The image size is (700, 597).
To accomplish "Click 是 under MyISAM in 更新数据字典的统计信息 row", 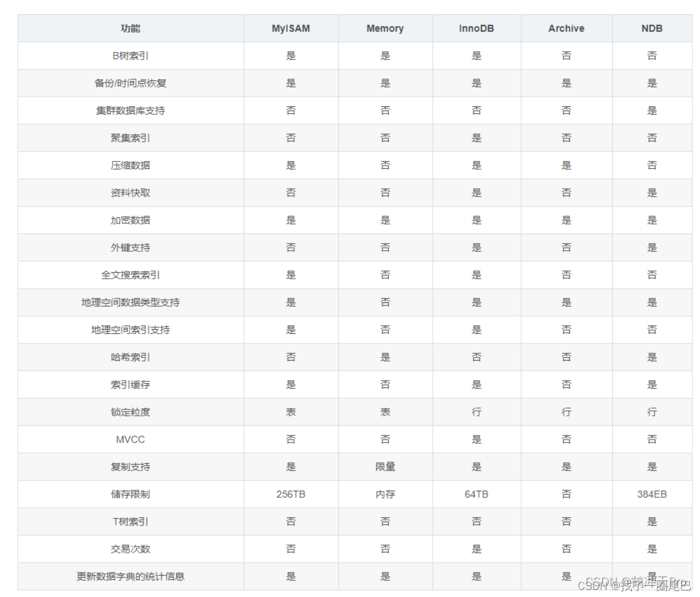I will (290, 576).
